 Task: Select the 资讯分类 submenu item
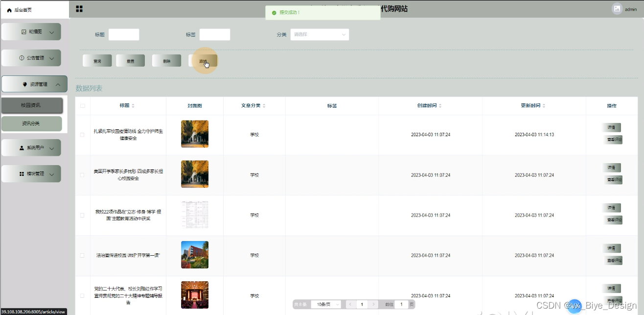coord(32,123)
